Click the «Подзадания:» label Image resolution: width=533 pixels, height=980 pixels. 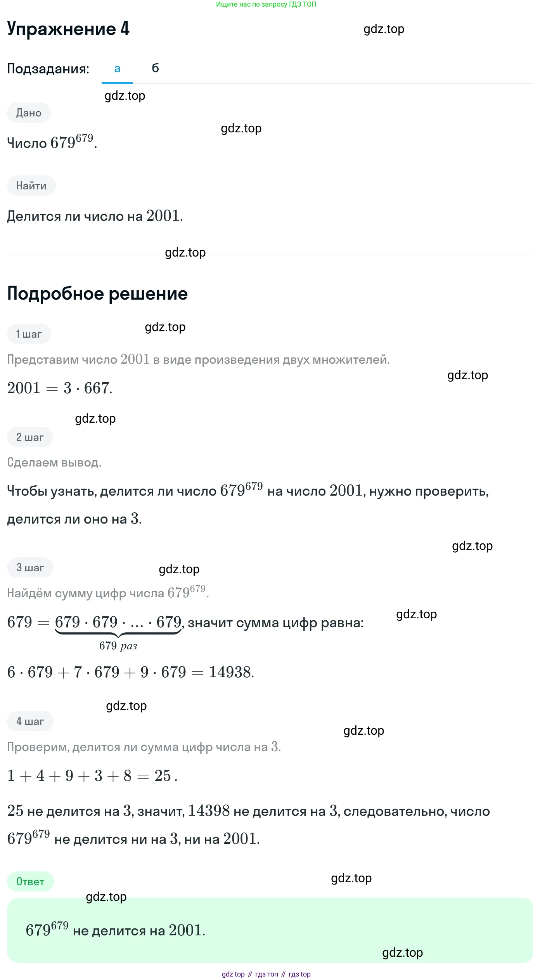tap(48, 69)
